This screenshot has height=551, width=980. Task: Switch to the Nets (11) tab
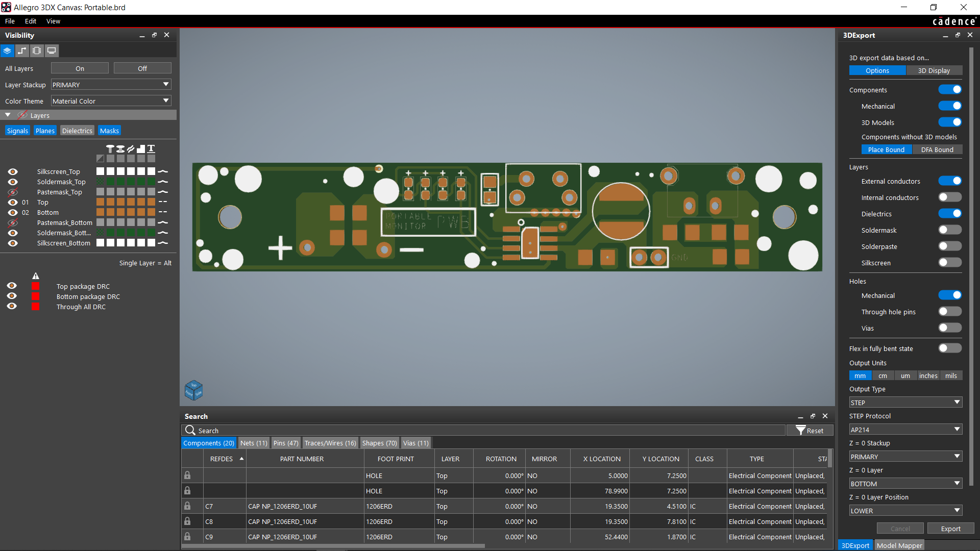click(254, 442)
